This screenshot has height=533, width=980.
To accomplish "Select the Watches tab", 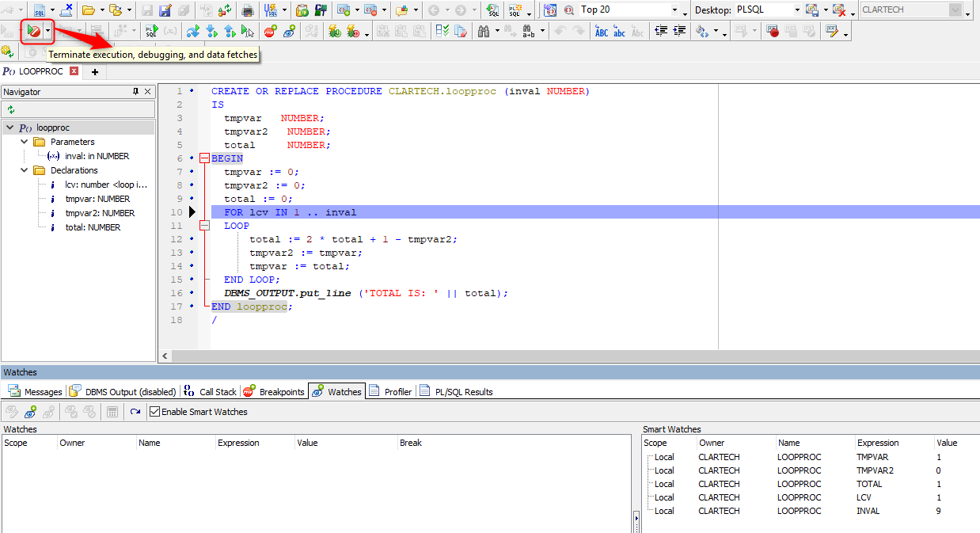I will coord(336,392).
